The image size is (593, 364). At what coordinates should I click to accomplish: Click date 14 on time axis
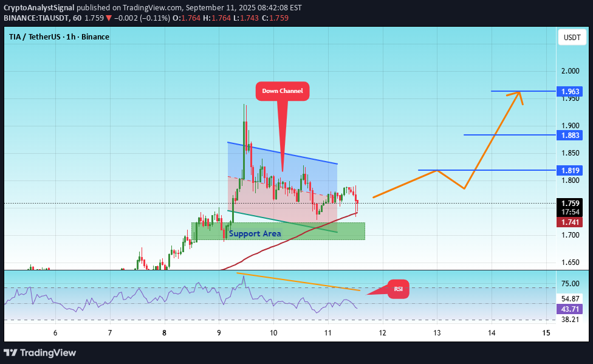[x=492, y=333]
